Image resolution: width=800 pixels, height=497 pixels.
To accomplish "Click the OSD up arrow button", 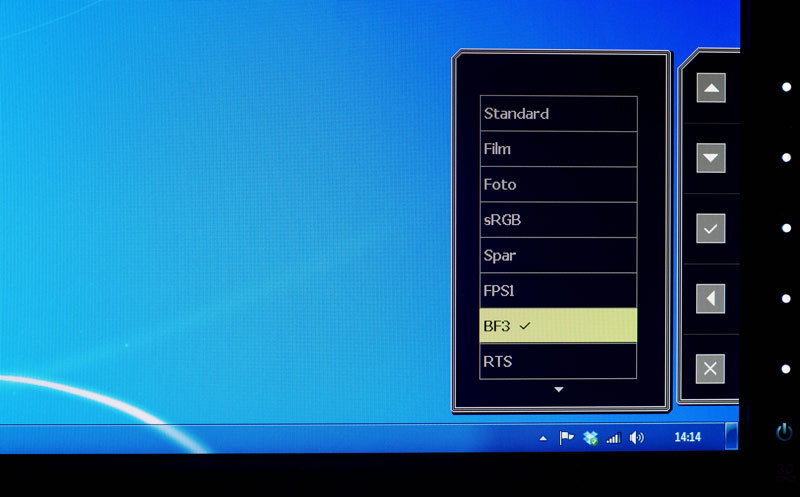I will 711,88.
